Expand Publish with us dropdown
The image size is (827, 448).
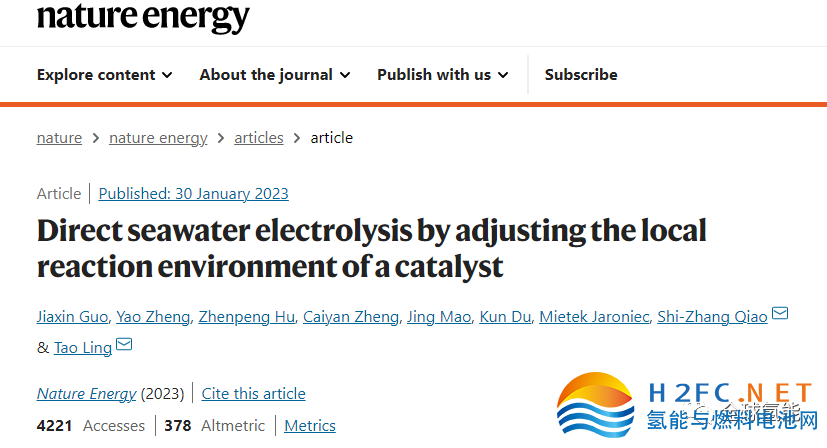(442, 74)
